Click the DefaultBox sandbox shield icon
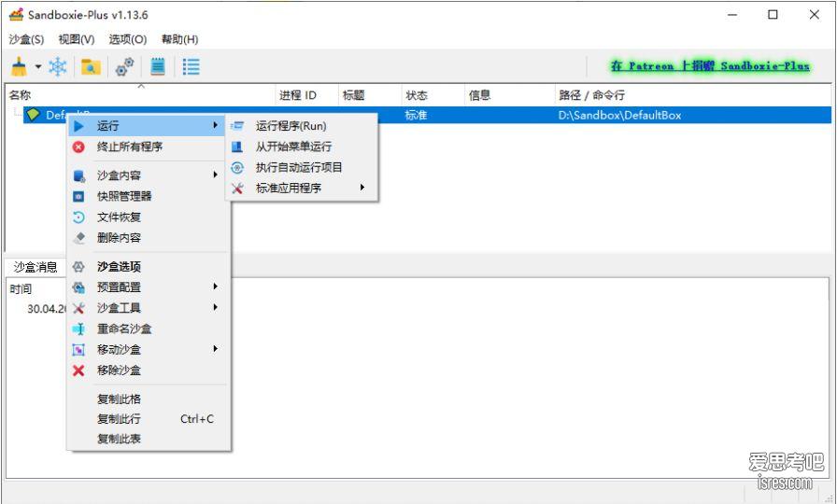837x504 pixels. [34, 115]
